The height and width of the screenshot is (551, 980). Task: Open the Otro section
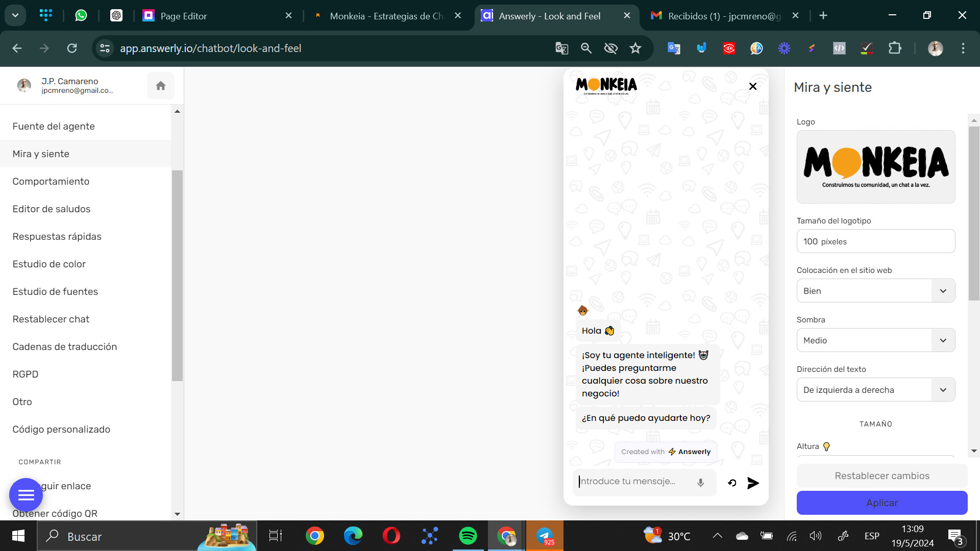[x=85, y=402]
